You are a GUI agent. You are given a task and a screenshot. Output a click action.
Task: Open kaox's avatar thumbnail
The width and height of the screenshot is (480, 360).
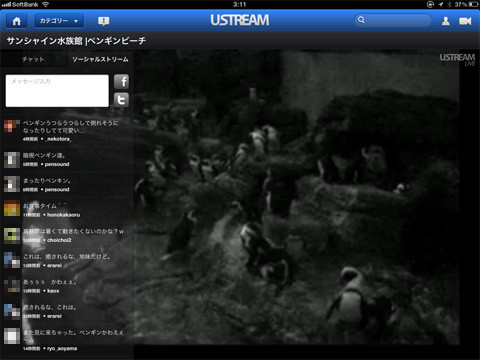(x=12, y=286)
